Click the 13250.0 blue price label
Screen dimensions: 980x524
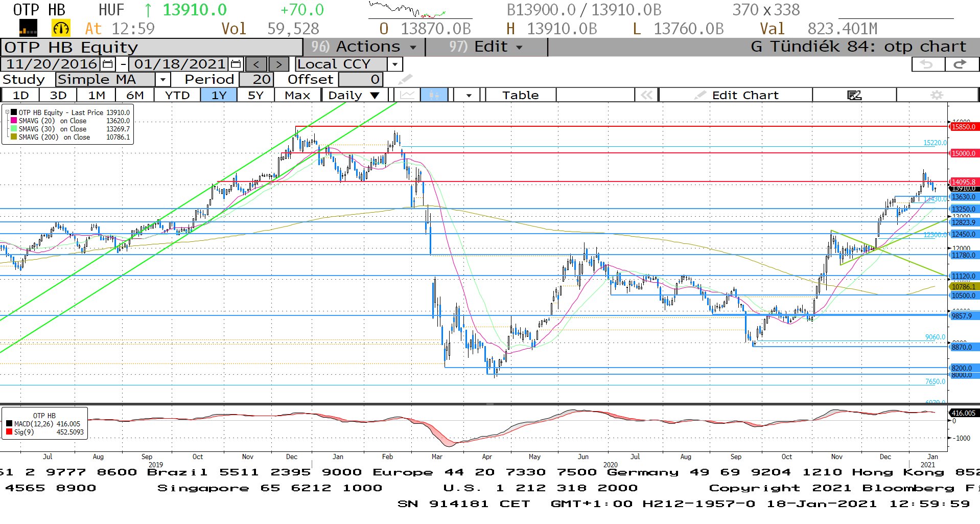tap(964, 209)
